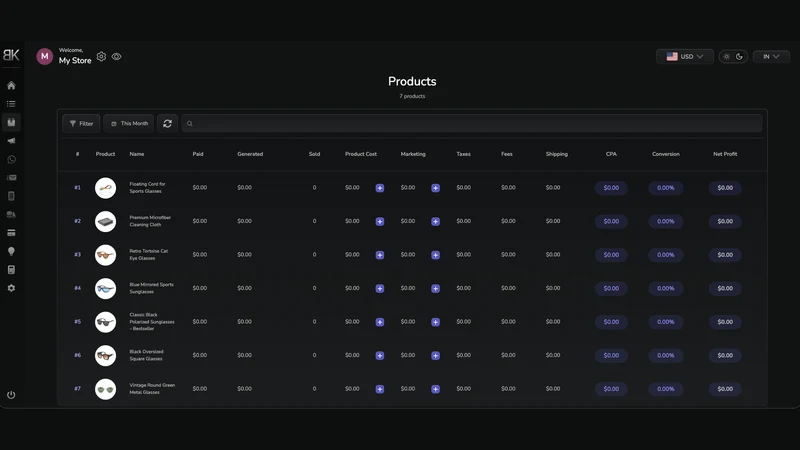Screen dimensions: 800x450
Task: Open Floating Cord product thumbnail
Action: pyautogui.click(x=106, y=188)
